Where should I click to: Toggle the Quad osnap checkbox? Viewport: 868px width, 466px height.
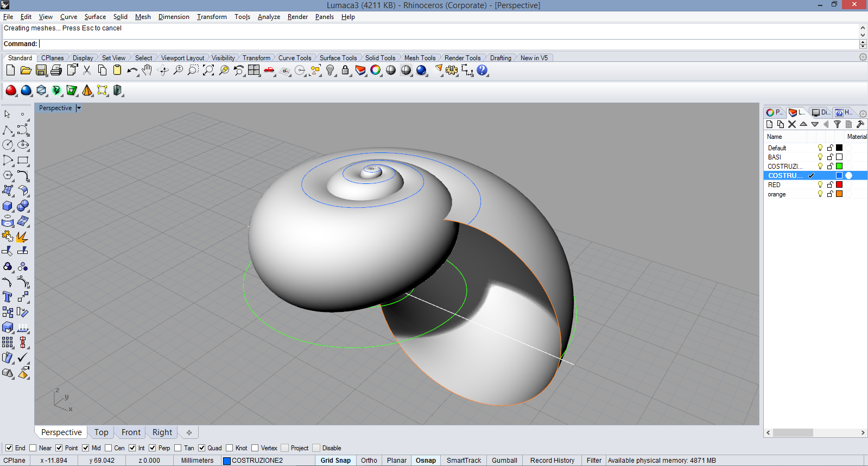(201, 448)
